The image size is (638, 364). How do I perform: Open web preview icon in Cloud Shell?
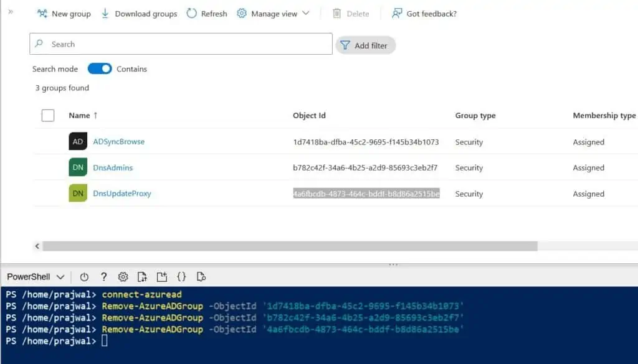tap(201, 277)
